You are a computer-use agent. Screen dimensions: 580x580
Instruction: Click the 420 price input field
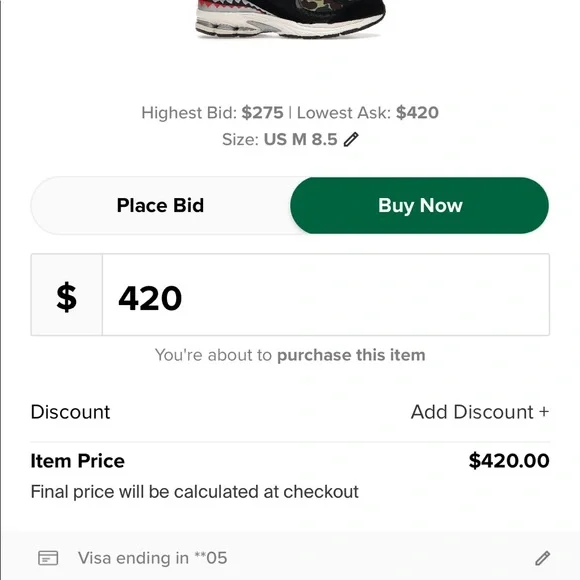coord(326,295)
